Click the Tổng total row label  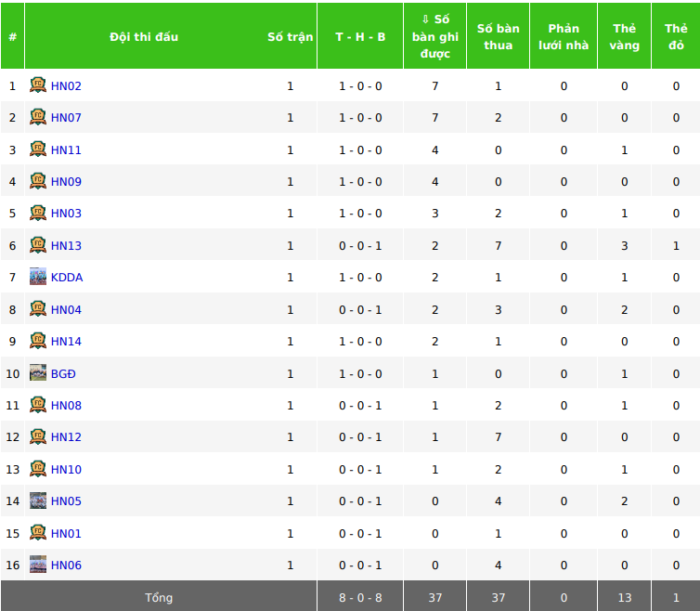point(159,598)
